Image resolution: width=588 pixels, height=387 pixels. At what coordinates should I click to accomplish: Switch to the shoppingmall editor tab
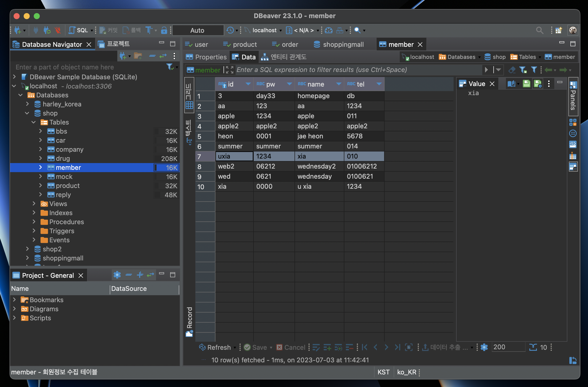pos(339,45)
